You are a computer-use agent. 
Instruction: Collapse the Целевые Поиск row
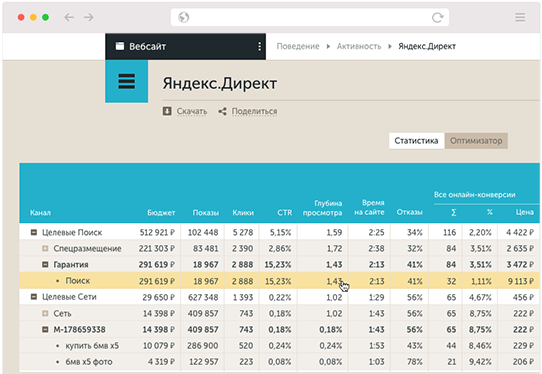34,232
